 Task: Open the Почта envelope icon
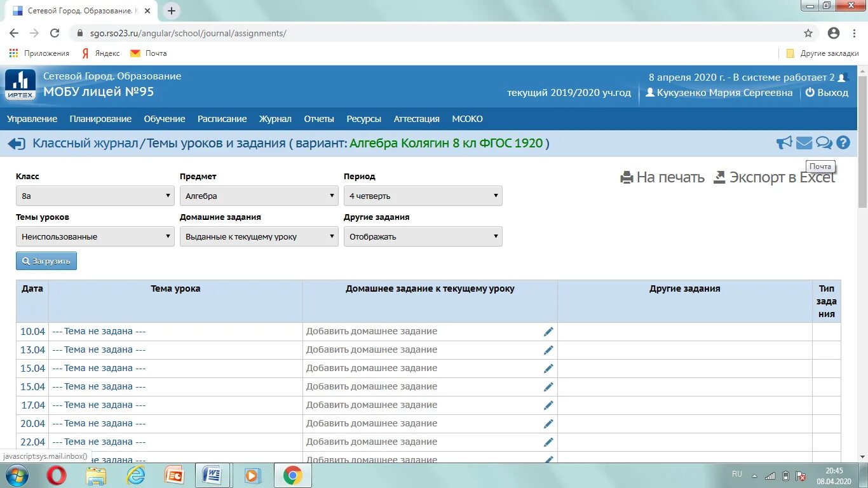[804, 143]
